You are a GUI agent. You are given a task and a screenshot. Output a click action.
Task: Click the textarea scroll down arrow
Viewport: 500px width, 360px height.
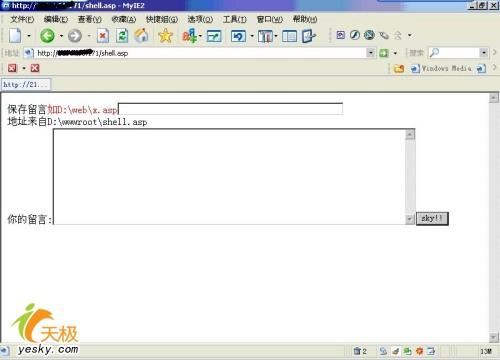pos(410,219)
